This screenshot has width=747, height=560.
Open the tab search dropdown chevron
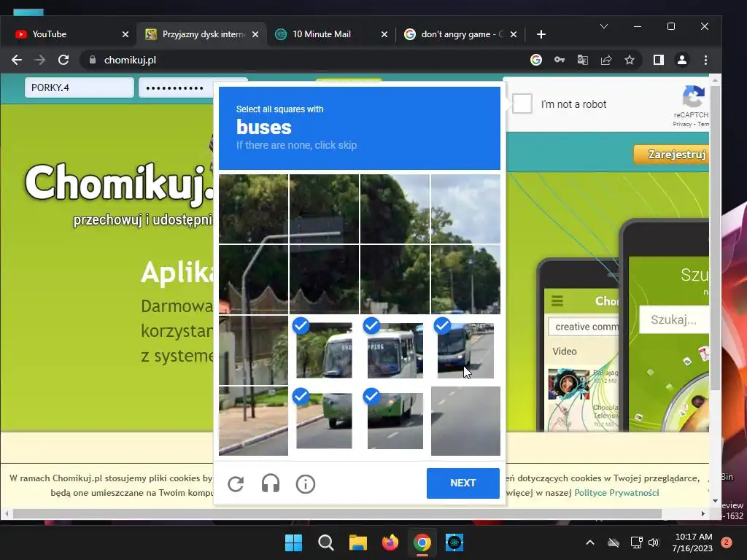(x=604, y=26)
